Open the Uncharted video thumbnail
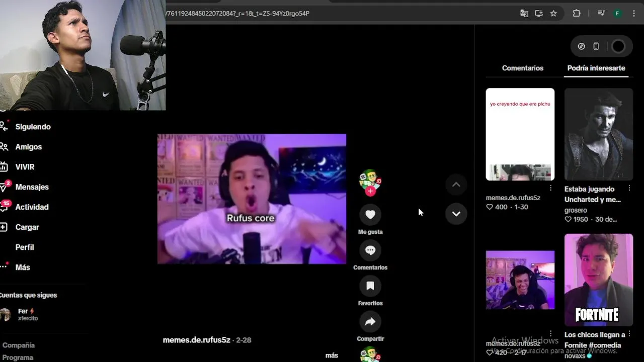The image size is (644, 362). pos(599,134)
